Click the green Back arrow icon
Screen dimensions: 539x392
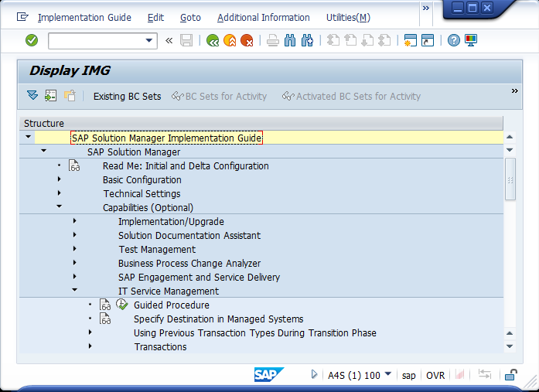[213, 40]
